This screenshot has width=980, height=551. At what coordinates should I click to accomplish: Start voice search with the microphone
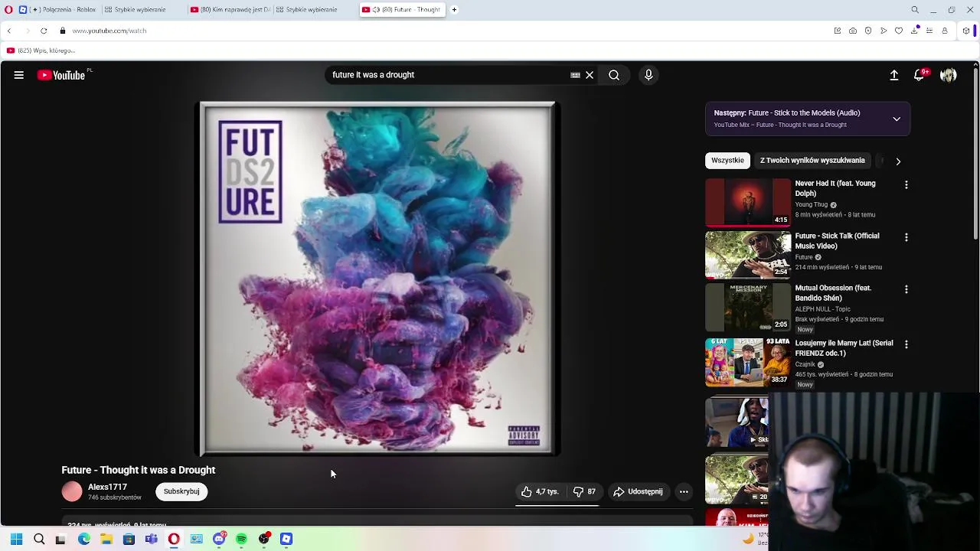point(648,75)
